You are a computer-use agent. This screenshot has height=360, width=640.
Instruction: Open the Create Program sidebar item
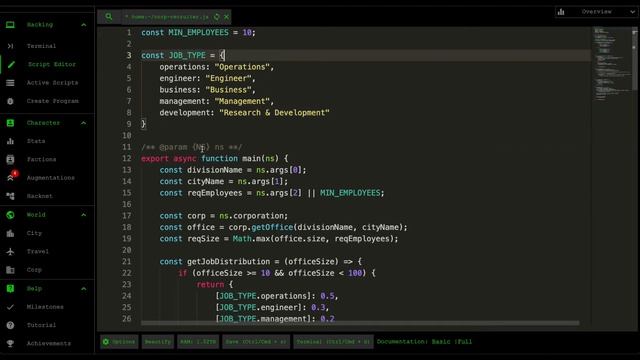click(53, 101)
